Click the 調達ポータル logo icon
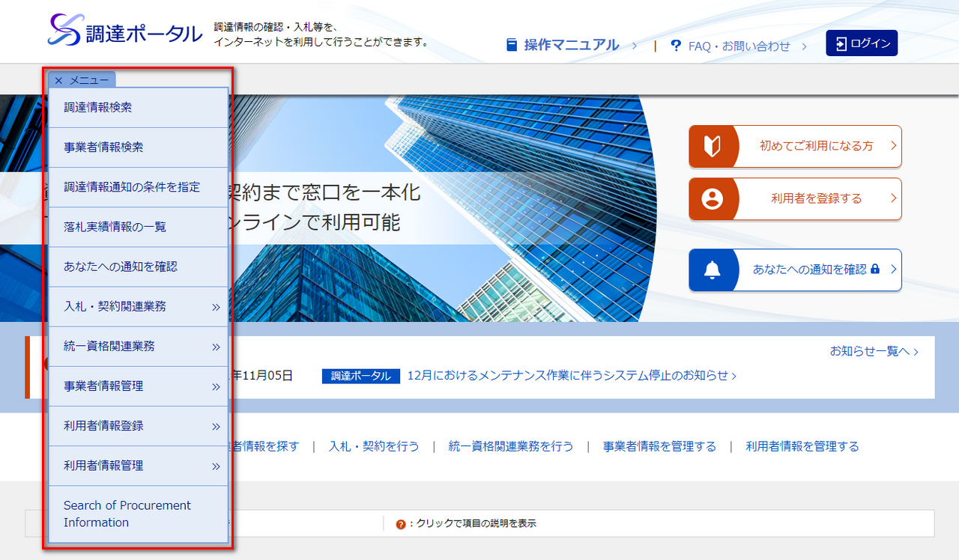959x560 pixels. pos(64,30)
